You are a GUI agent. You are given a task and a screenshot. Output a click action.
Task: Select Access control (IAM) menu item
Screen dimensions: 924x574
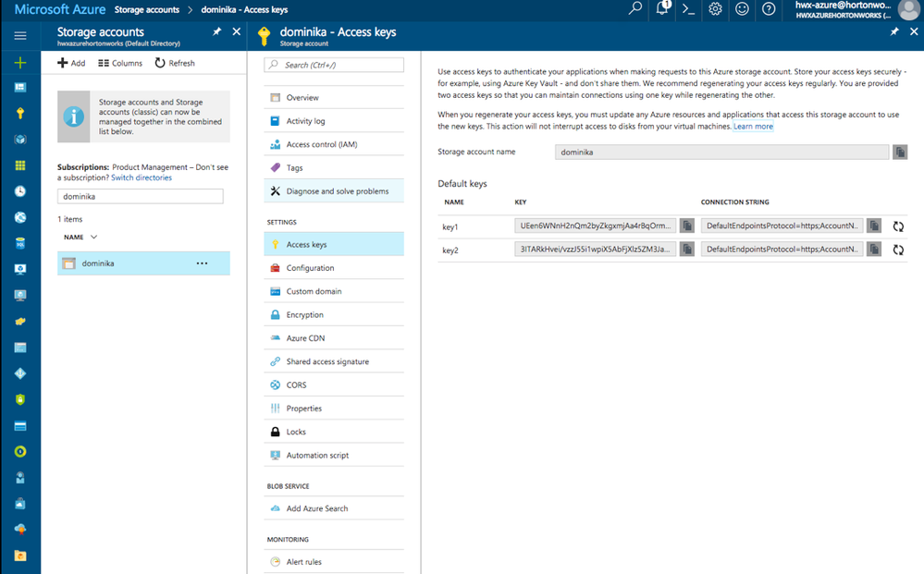point(321,144)
